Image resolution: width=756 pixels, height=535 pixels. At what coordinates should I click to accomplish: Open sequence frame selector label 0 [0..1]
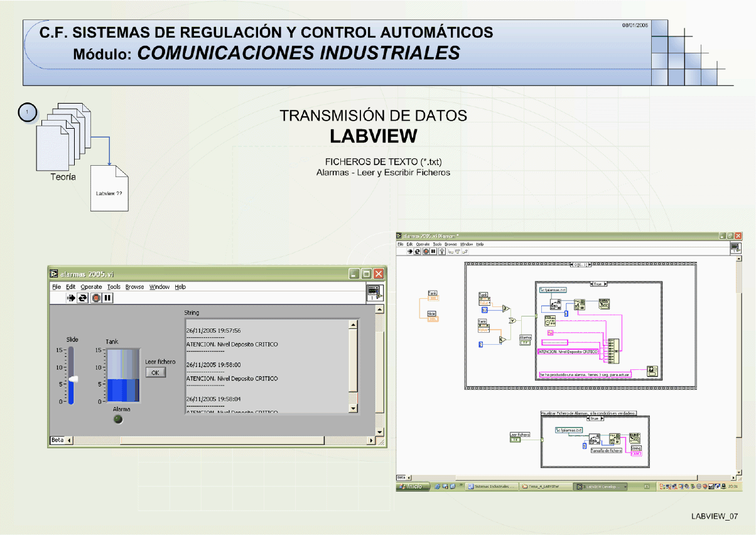tap(580, 265)
